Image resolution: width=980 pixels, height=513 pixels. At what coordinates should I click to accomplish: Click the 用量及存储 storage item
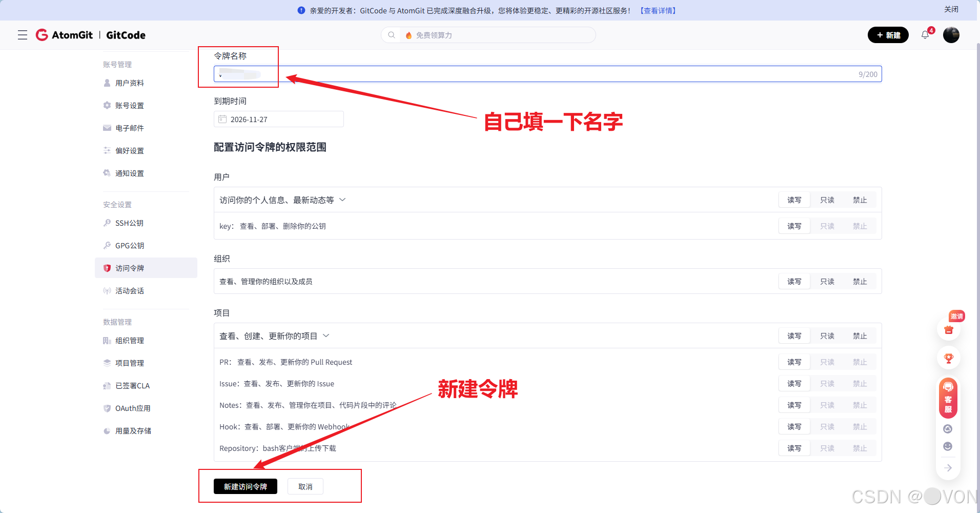coord(132,430)
